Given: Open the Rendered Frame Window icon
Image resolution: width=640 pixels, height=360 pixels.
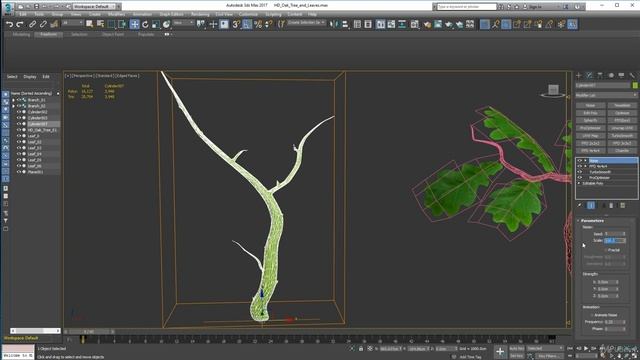Looking at the screenshot, I should click(x=438, y=24).
